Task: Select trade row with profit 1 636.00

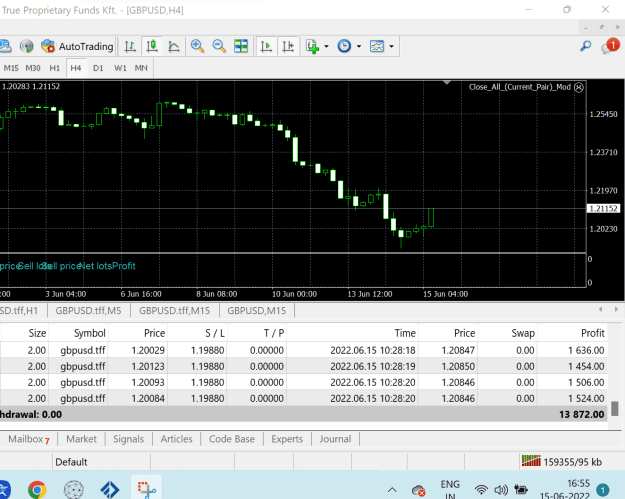Action: pyautogui.click(x=304, y=350)
